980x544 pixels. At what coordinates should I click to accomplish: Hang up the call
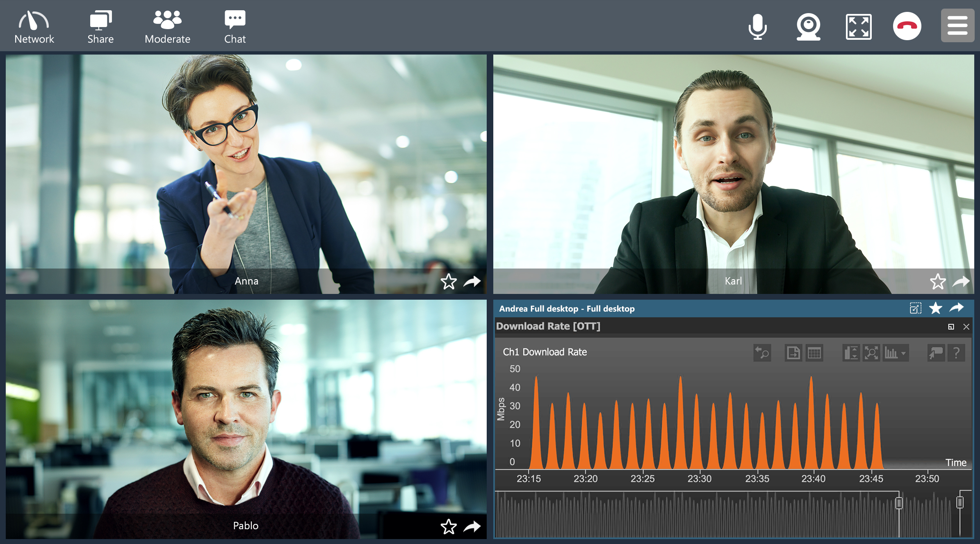tap(907, 26)
